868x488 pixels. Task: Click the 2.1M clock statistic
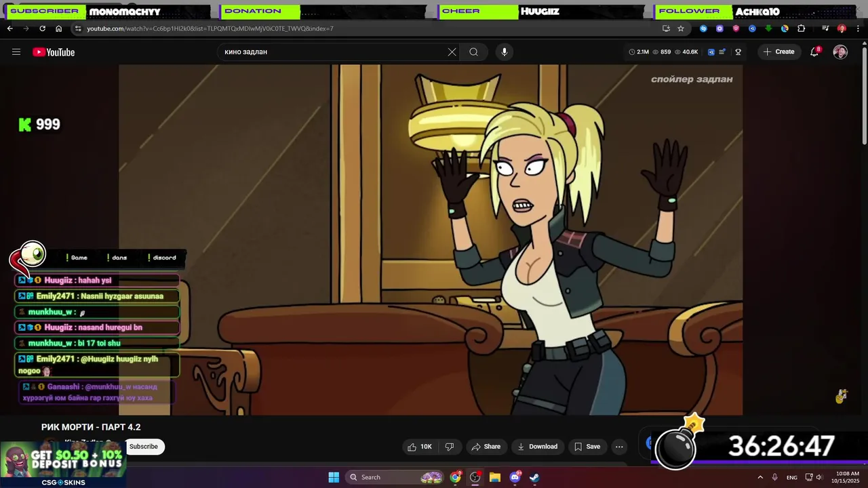639,52
